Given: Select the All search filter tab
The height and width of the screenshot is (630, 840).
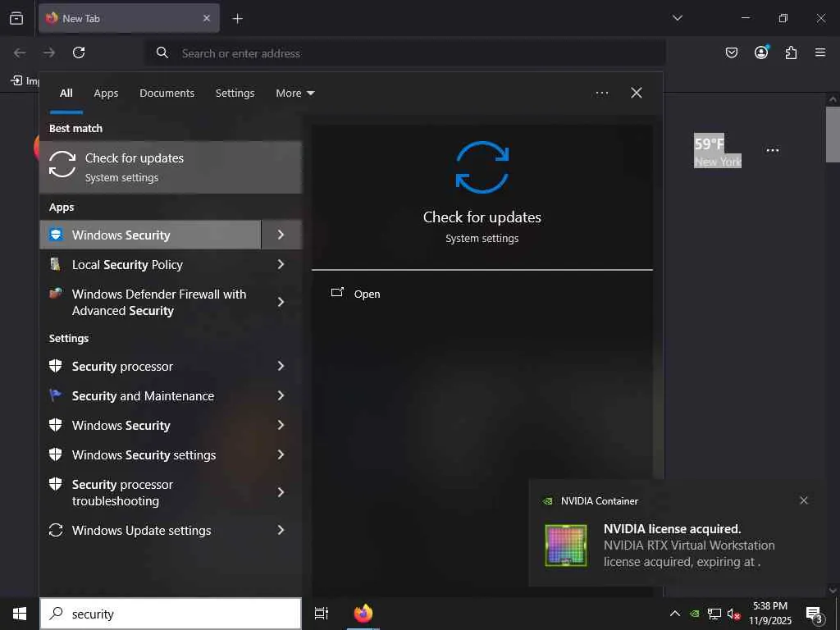Looking at the screenshot, I should [66, 94].
